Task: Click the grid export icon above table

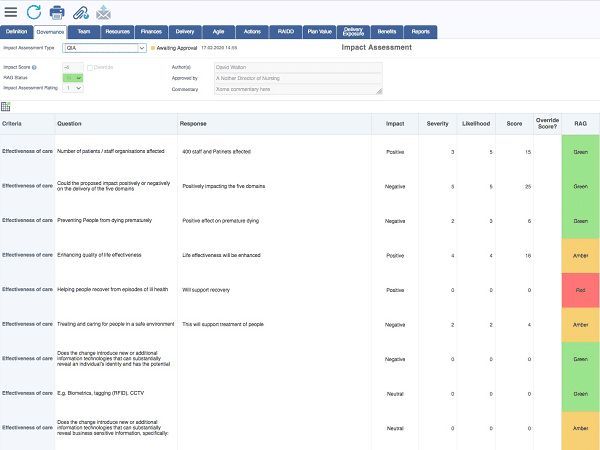Action: coord(6,106)
